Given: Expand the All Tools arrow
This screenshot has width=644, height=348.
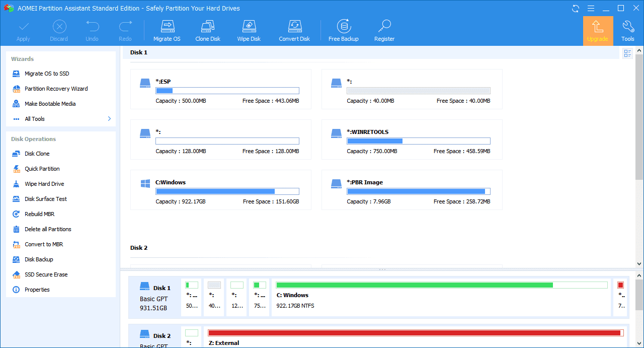Looking at the screenshot, I should click(109, 119).
